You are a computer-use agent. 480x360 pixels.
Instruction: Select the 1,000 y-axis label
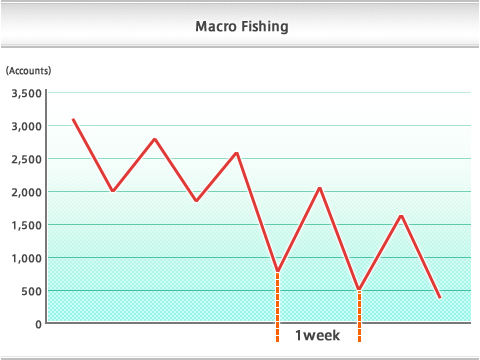27,258
